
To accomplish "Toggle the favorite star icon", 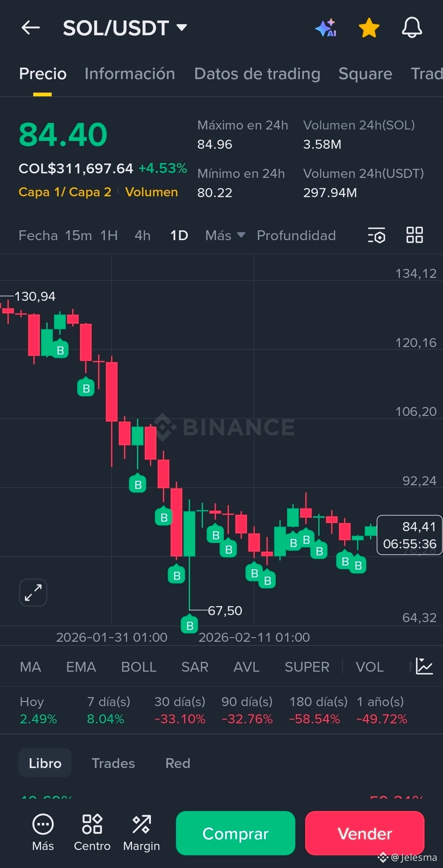I will [x=369, y=28].
